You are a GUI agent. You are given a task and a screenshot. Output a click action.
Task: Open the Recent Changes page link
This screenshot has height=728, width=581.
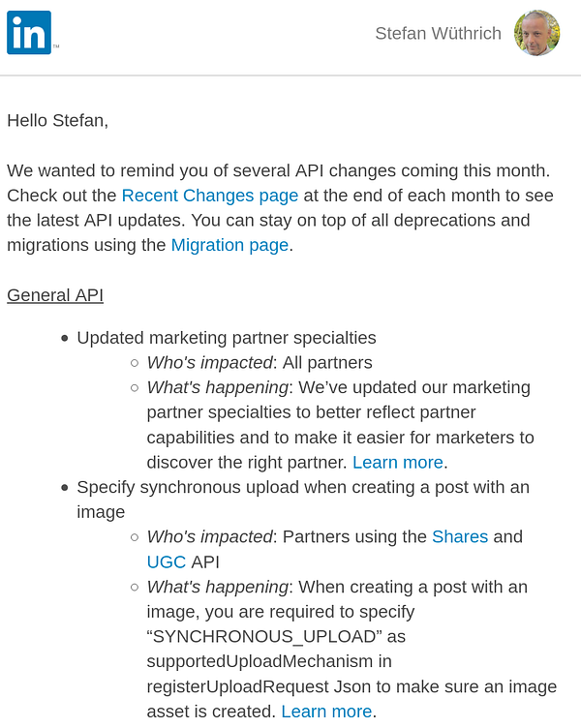coord(209,196)
